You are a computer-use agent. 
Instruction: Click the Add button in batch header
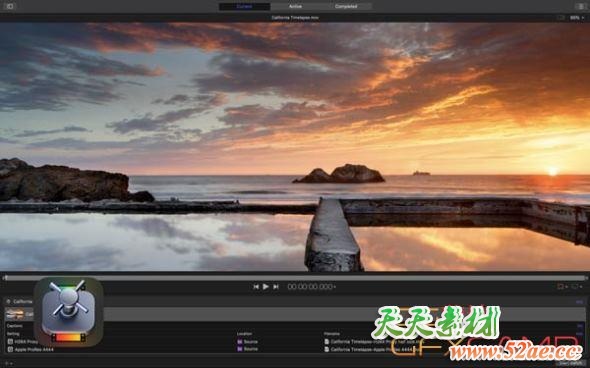[x=579, y=302]
